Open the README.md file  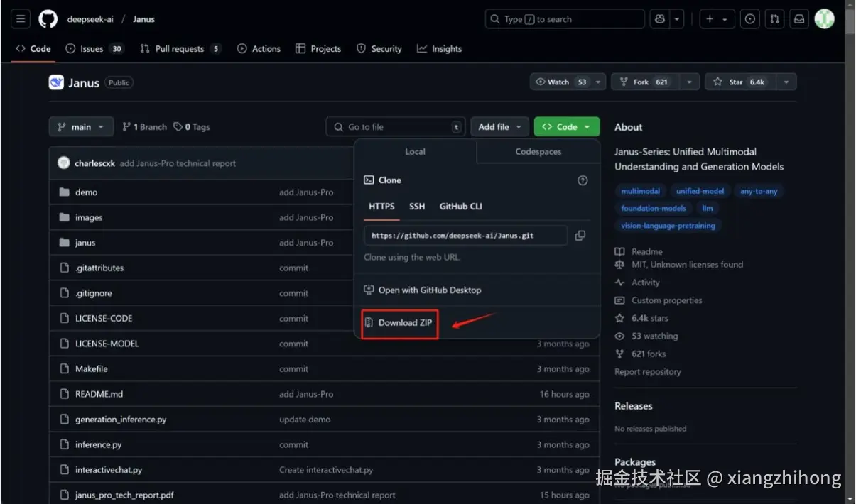point(99,394)
